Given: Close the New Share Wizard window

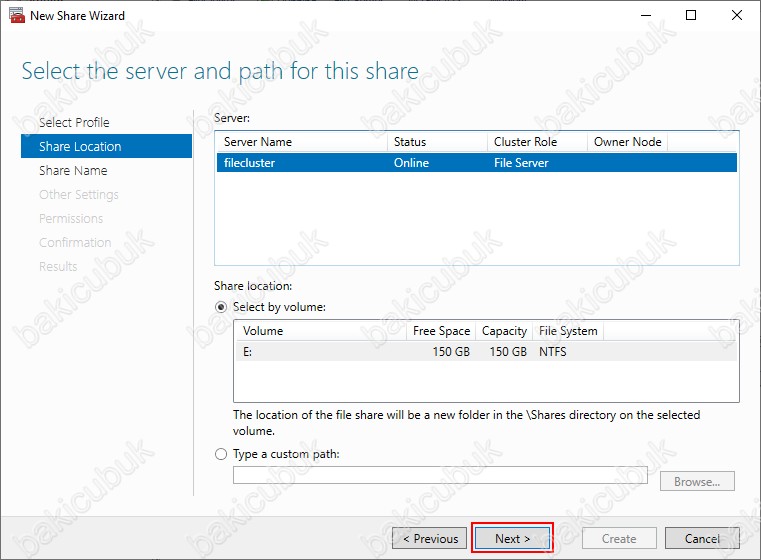Looking at the screenshot, I should click(737, 15).
